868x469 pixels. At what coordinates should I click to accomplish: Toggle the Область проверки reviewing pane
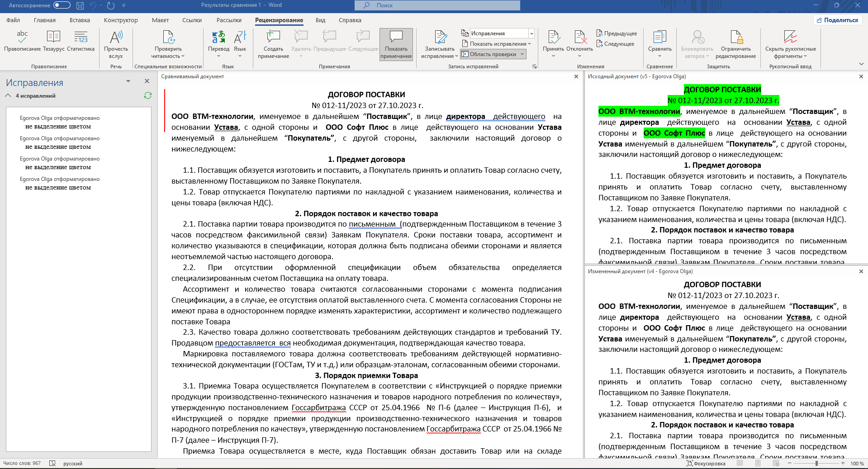pyautogui.click(x=489, y=54)
